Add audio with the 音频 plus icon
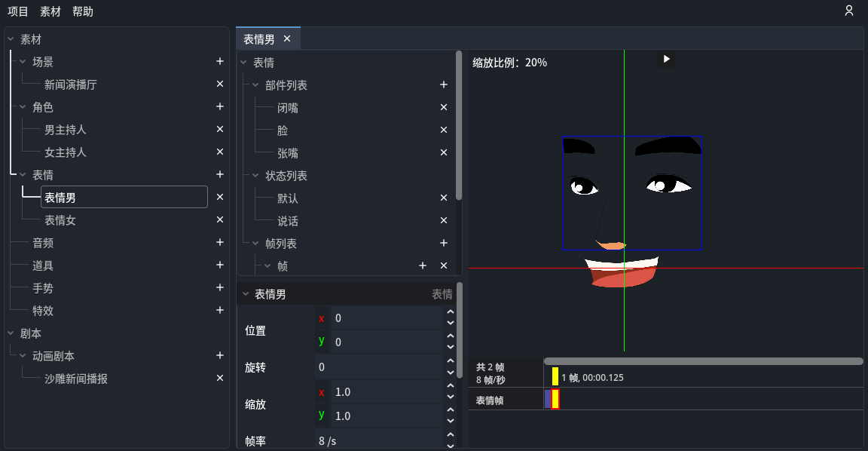 click(219, 242)
